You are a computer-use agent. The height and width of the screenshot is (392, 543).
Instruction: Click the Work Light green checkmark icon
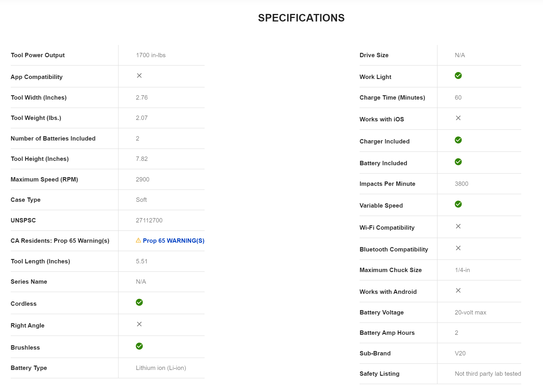[x=458, y=75]
